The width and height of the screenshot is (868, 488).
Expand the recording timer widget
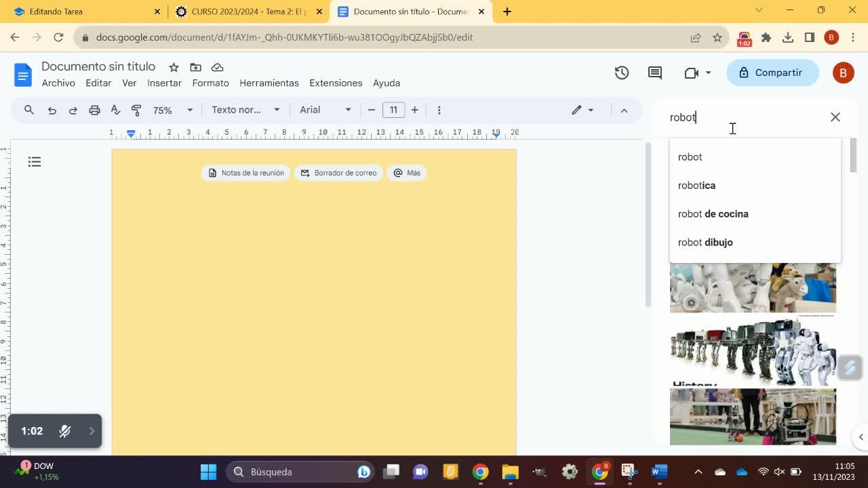[92, 431]
